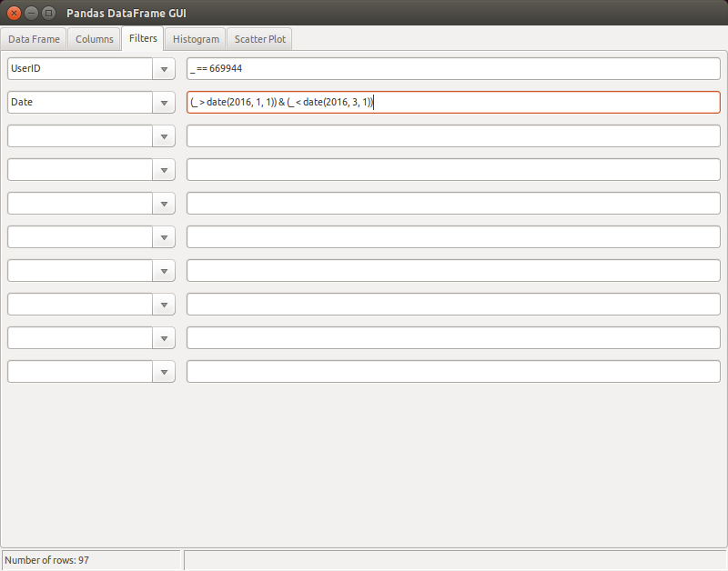728x571 pixels.
Task: Minimize the Pandas DataFrame GUI window
Action: click(x=31, y=13)
